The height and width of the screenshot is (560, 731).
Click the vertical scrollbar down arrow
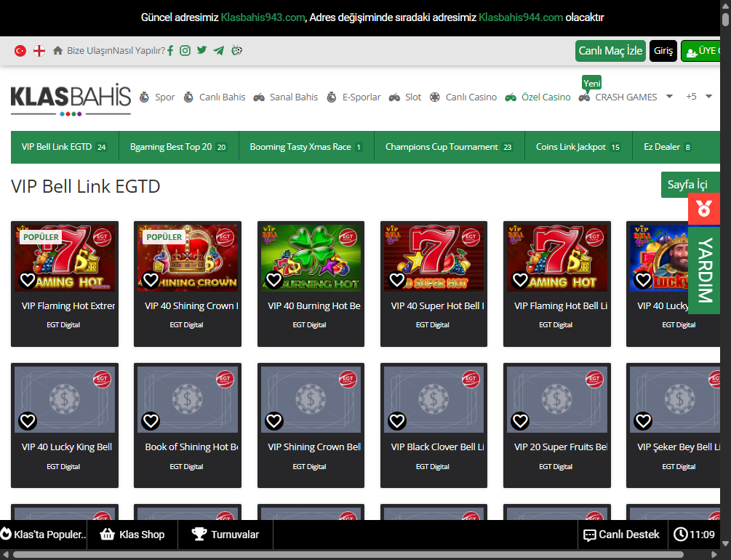click(725, 544)
